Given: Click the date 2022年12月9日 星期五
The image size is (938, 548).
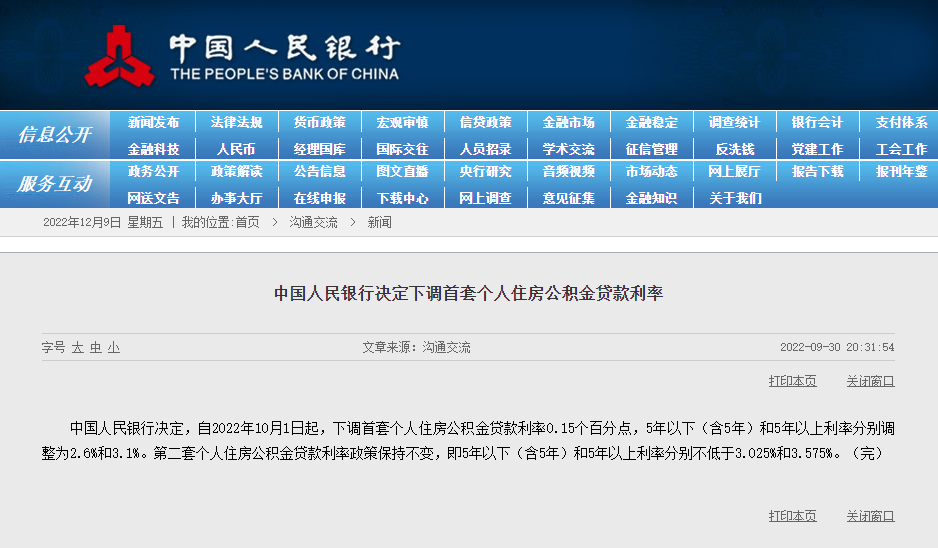Looking at the screenshot, I should [103, 223].
